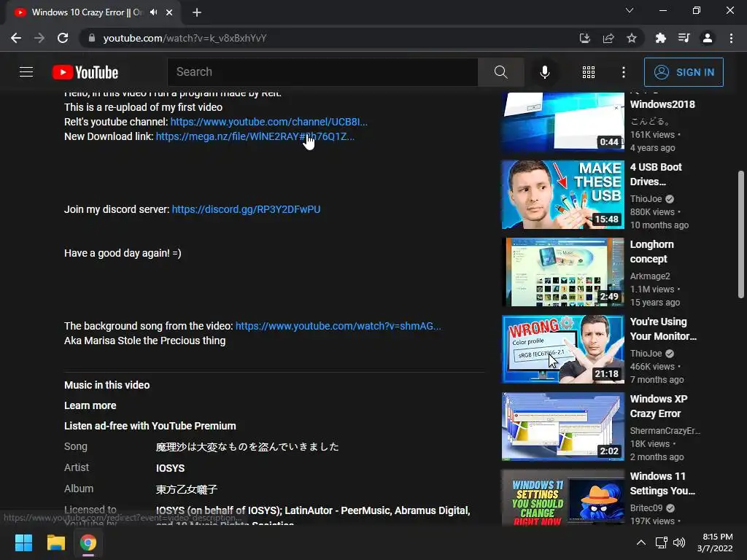Open Chrome's three-dot menu
The image size is (747, 560).
(731, 38)
